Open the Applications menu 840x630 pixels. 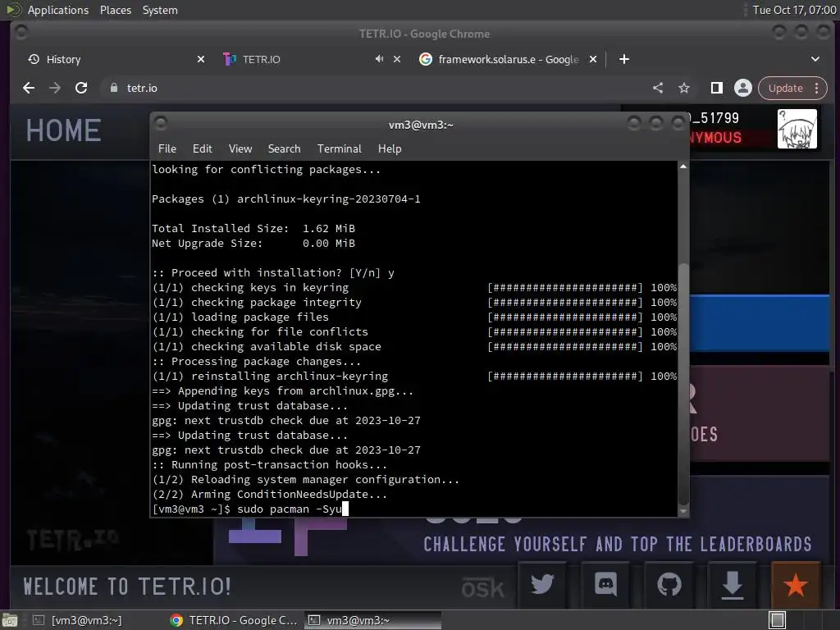tap(58, 10)
